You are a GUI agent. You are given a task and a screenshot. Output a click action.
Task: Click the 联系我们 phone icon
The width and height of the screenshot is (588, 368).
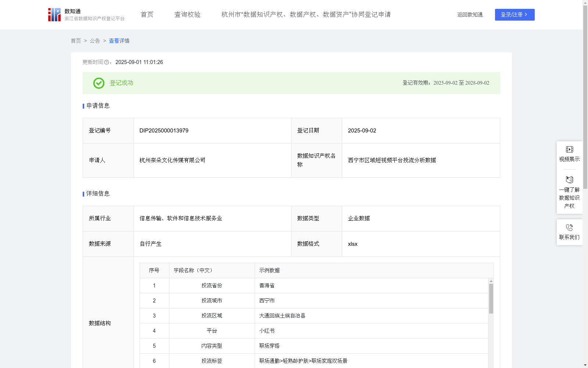(570, 227)
